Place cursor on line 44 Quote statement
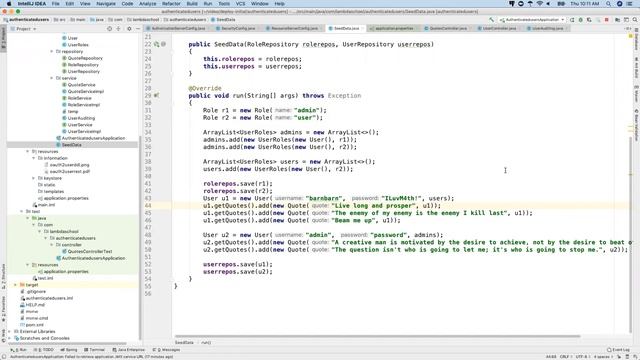Viewport: 640px width, 360px height. pyautogui.click(x=322, y=206)
